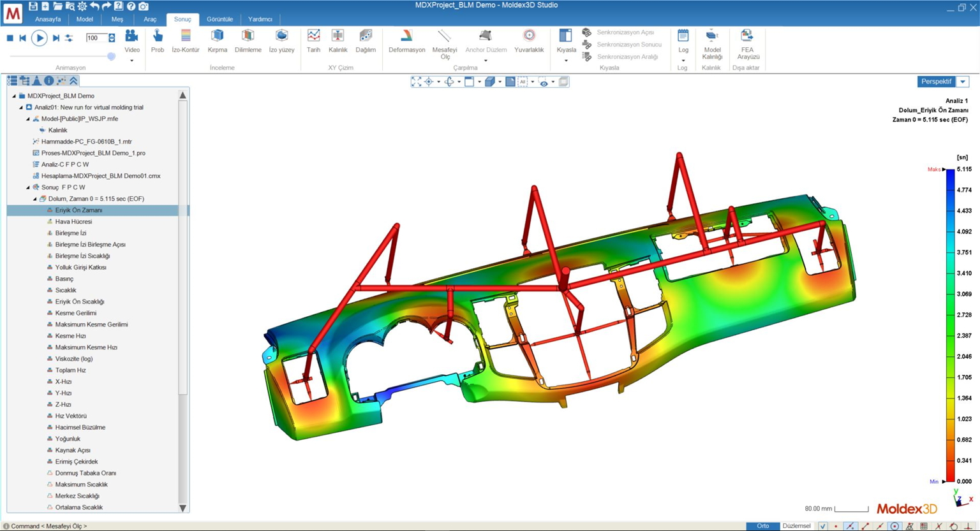The width and height of the screenshot is (980, 531).
Task: Toggle the grid snap in status bar
Action: coord(924,526)
